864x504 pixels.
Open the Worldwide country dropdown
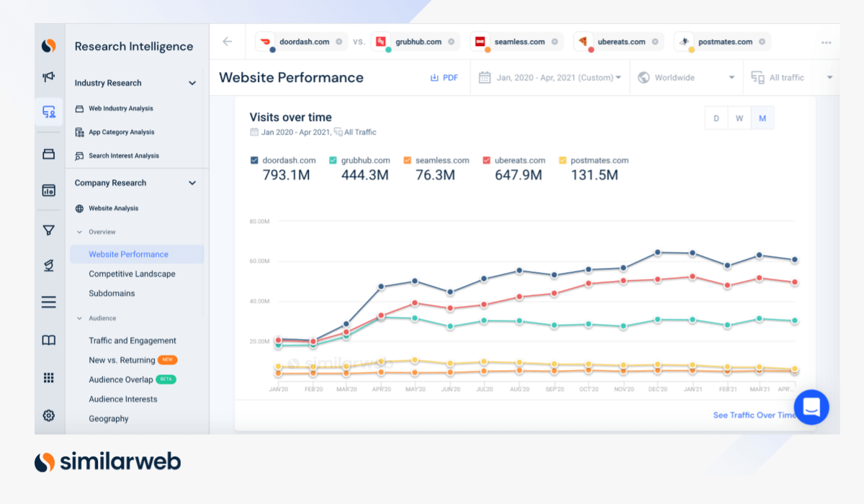(x=686, y=78)
